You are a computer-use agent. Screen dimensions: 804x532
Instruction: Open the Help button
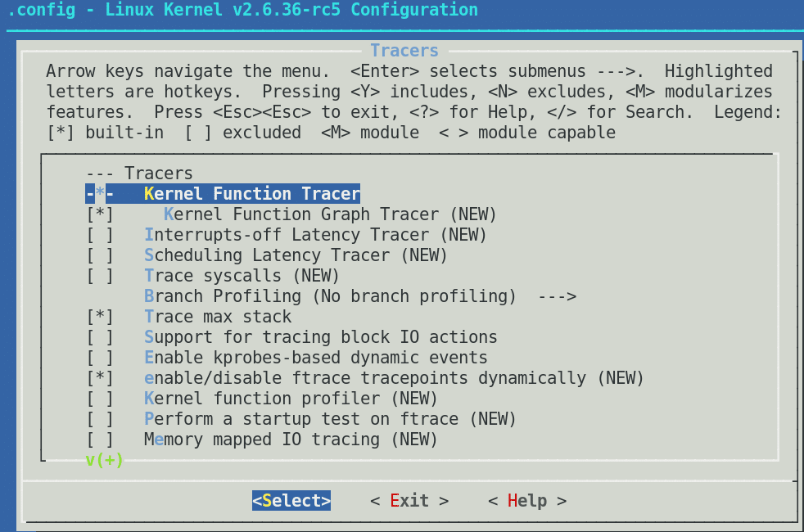pos(527,501)
